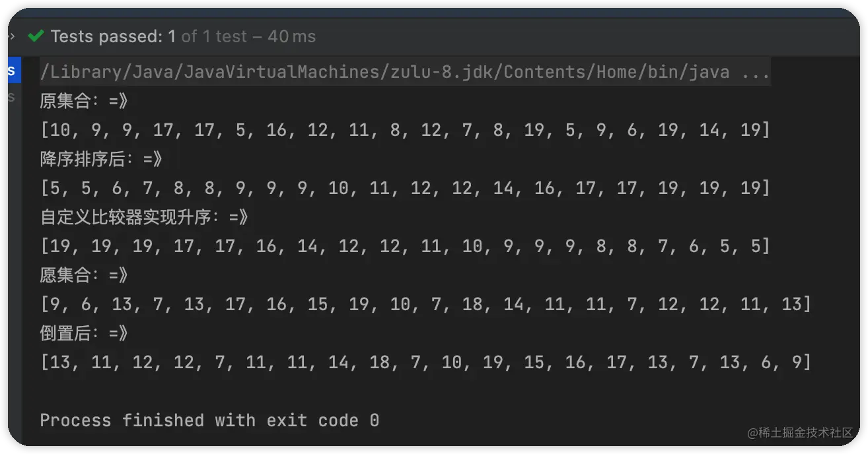Select the dimmed test item below the highlighted one
Viewport: 868px width, 454px height.
[x=11, y=98]
